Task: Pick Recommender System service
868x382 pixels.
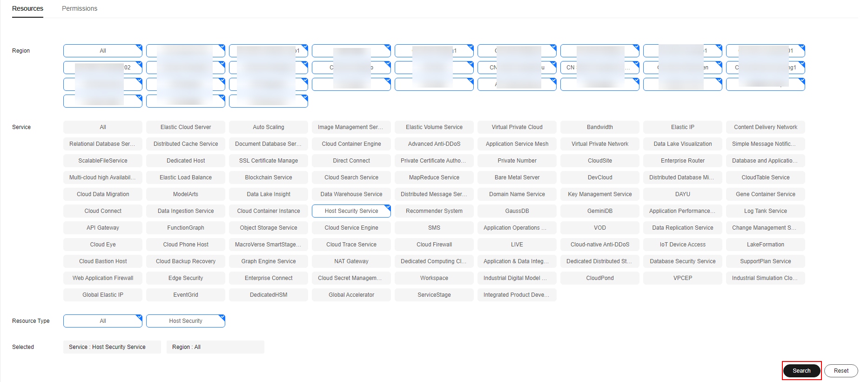Action: tap(434, 211)
